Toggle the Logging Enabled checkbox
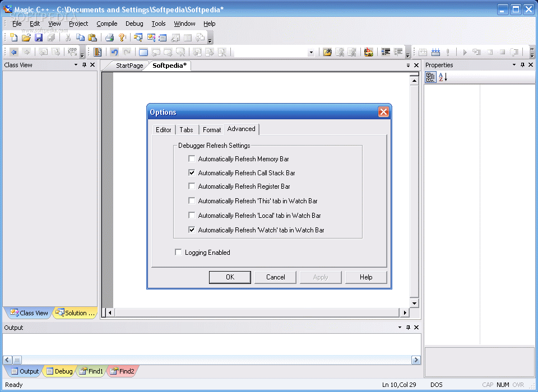 click(178, 252)
